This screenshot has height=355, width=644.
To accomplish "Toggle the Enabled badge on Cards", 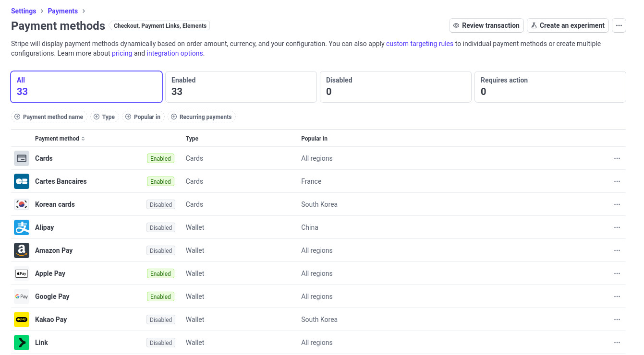I will (x=160, y=158).
